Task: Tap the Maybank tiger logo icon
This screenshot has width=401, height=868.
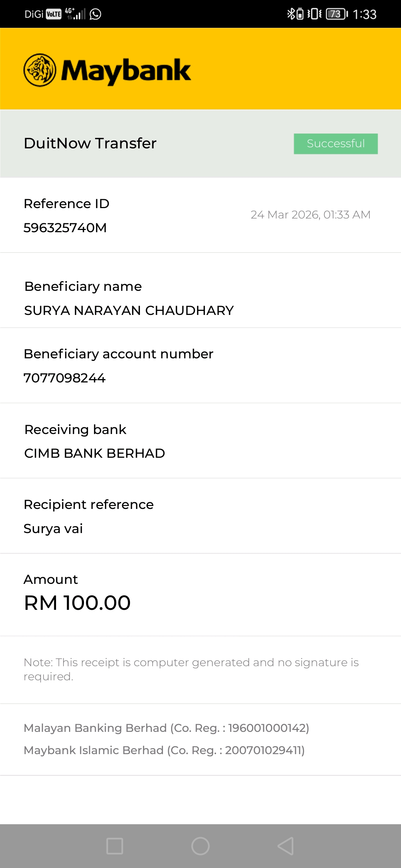Action: pyautogui.click(x=40, y=70)
